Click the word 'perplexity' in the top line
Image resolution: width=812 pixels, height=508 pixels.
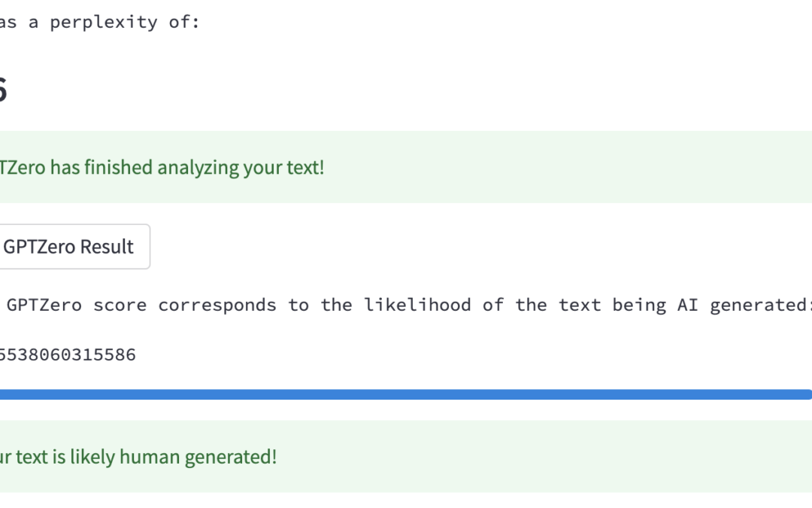tap(104, 23)
